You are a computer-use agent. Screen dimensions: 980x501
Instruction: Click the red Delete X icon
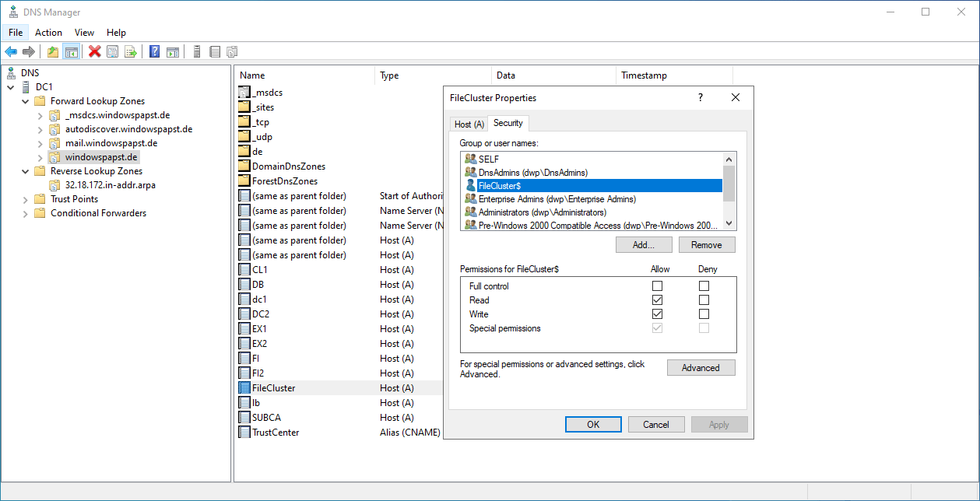(x=95, y=52)
